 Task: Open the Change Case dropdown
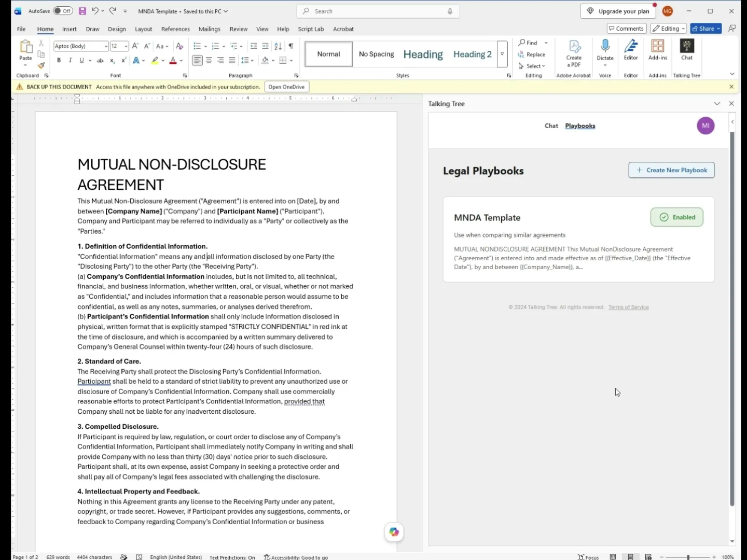pyautogui.click(x=162, y=46)
